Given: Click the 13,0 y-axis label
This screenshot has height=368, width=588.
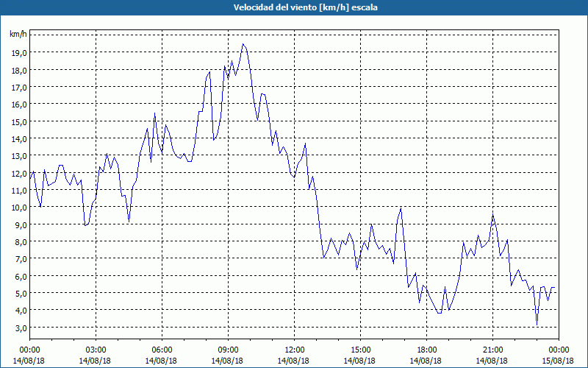Looking at the screenshot, I should [x=20, y=156].
